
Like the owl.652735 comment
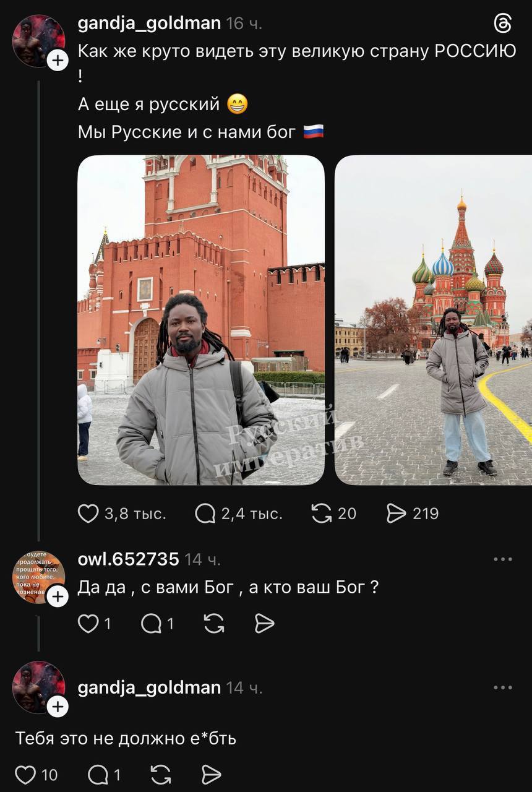point(88,624)
